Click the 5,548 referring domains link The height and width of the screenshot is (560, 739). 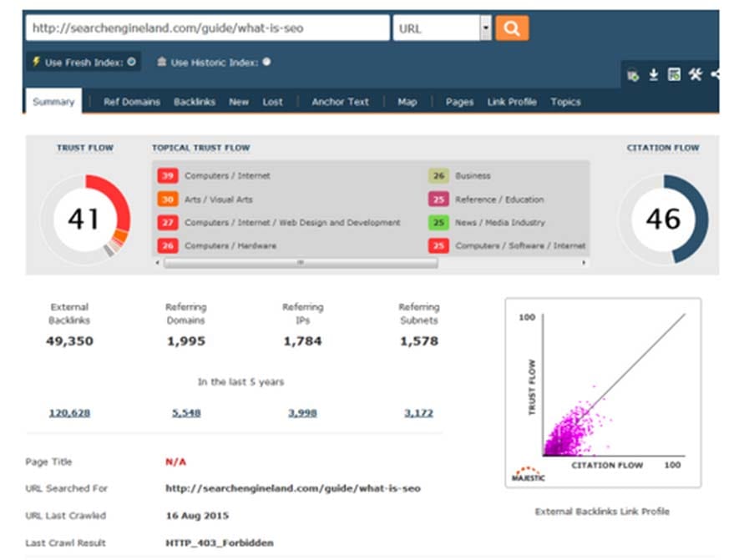(186, 413)
